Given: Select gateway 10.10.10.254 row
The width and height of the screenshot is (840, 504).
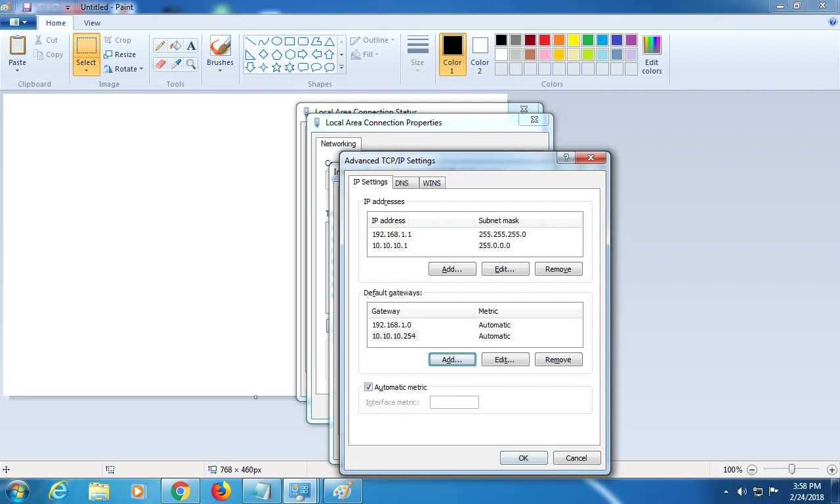Looking at the screenshot, I should 474,336.
